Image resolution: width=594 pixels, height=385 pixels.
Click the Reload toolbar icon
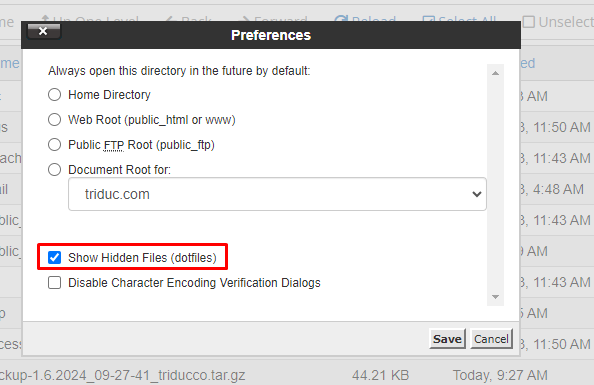pyautogui.click(x=341, y=19)
